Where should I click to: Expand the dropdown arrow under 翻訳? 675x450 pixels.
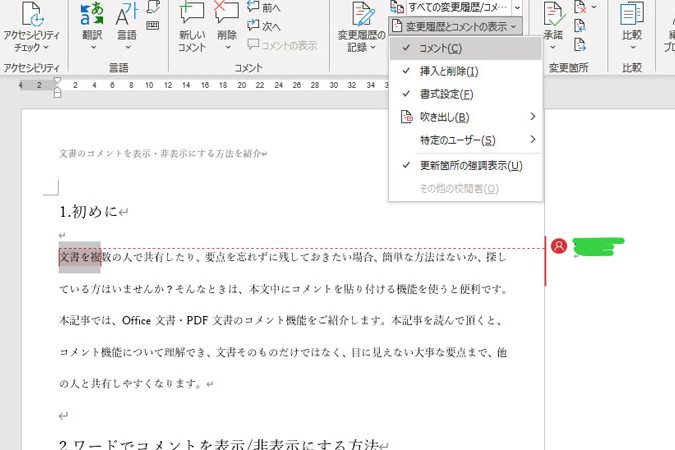pos(93,47)
